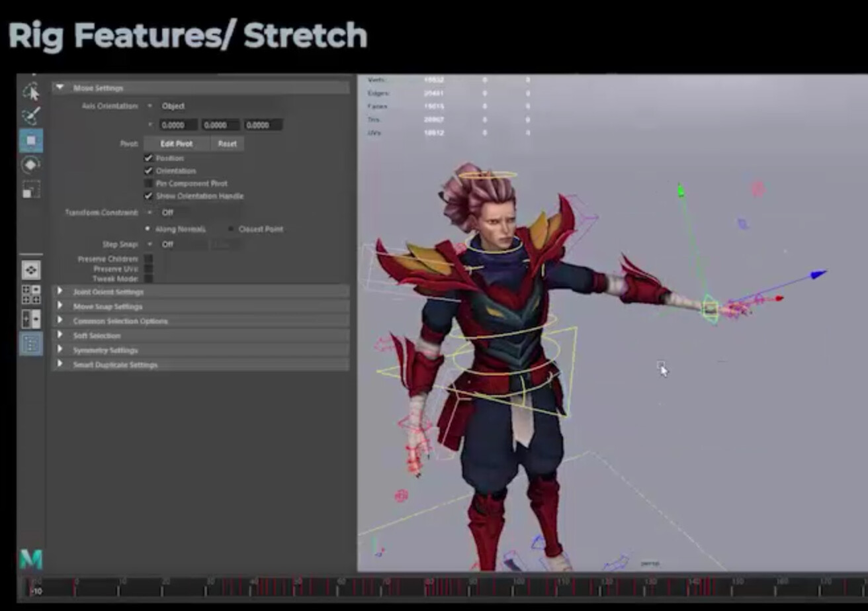This screenshot has width=868, height=611.
Task: Choose the Rotate Tool
Action: click(x=30, y=165)
